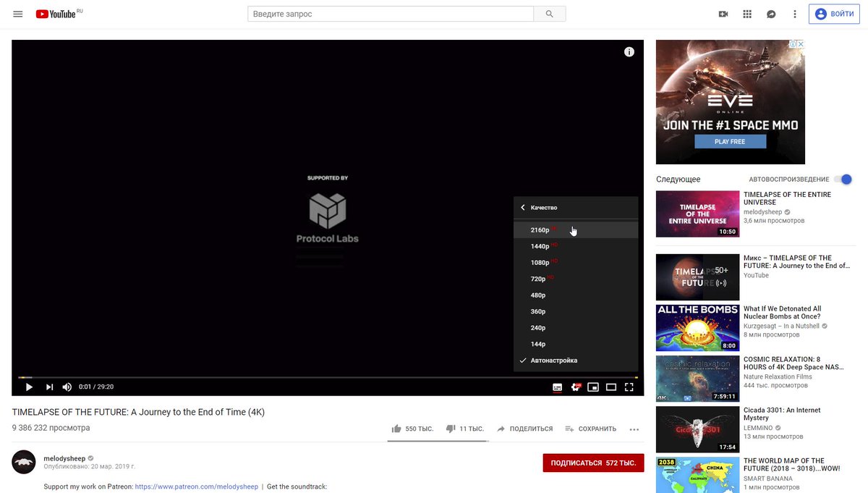Select 720p quality
Image resolution: width=868 pixels, height=493 pixels.
click(x=576, y=279)
